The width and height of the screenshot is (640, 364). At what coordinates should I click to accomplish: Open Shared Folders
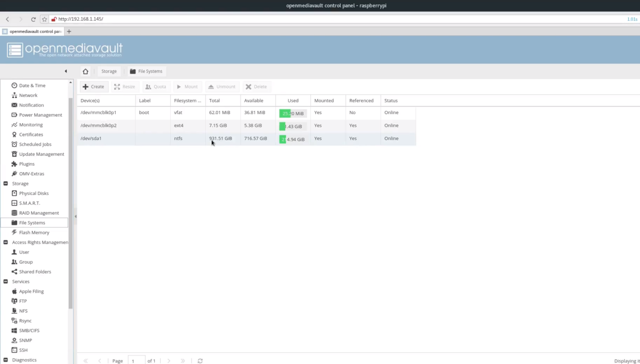35,272
